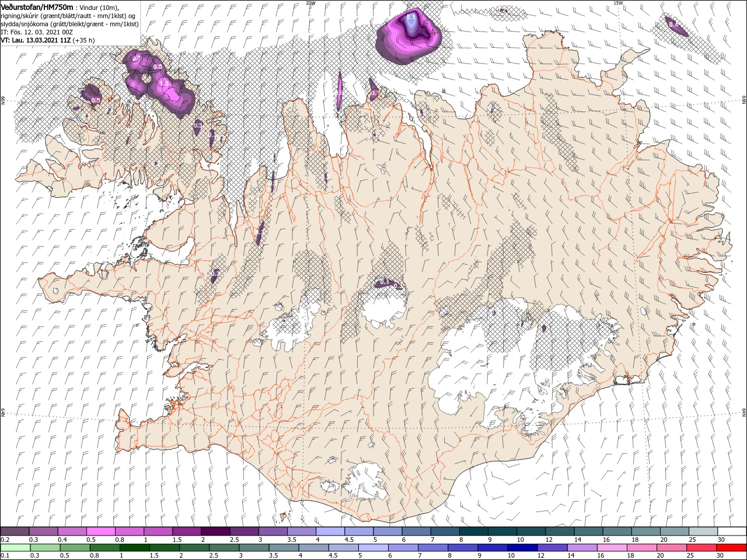This screenshot has width=747, height=560.
Task: Click the Veðurstofan/HM750m title text
Action: (37, 7)
